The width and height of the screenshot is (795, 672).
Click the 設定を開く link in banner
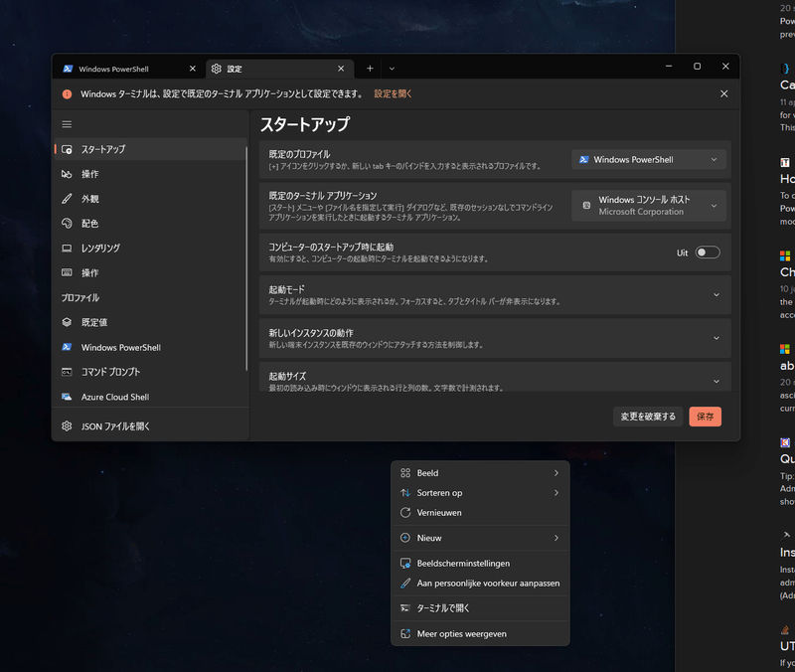click(x=393, y=93)
